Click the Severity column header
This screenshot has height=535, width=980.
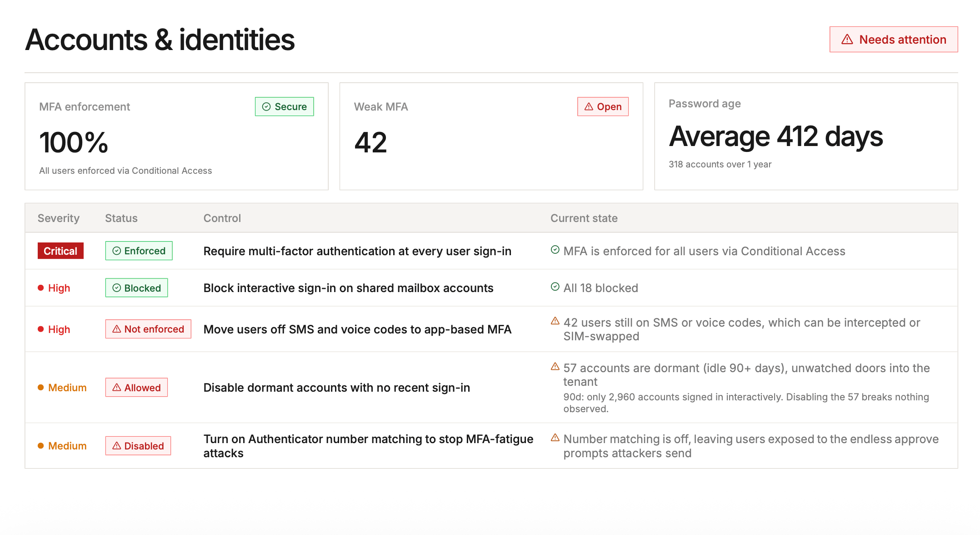click(59, 218)
